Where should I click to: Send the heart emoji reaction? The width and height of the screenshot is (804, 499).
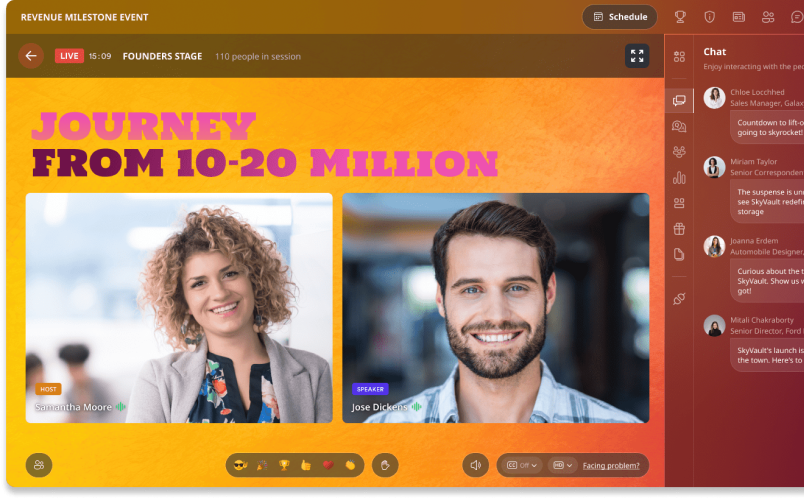(x=328, y=465)
